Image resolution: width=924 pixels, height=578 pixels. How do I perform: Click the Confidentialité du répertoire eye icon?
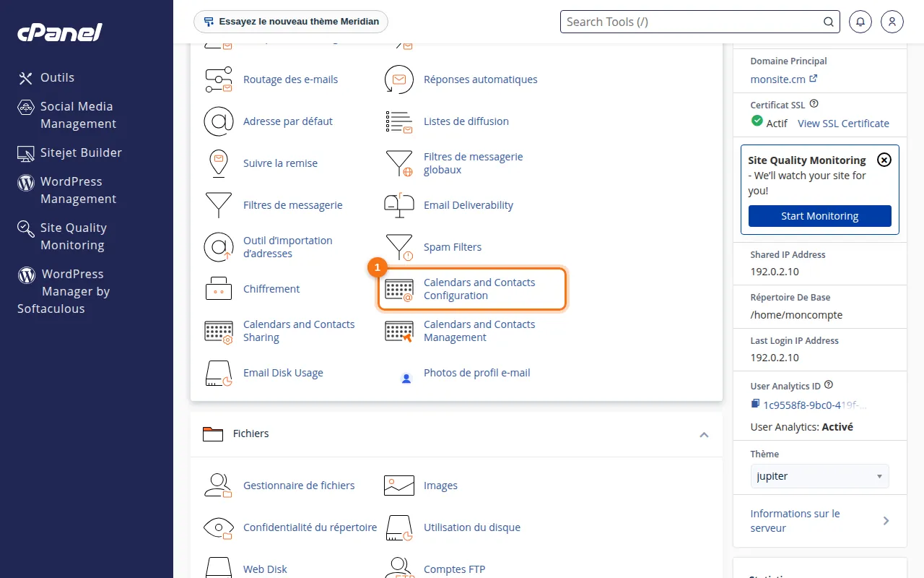(219, 527)
